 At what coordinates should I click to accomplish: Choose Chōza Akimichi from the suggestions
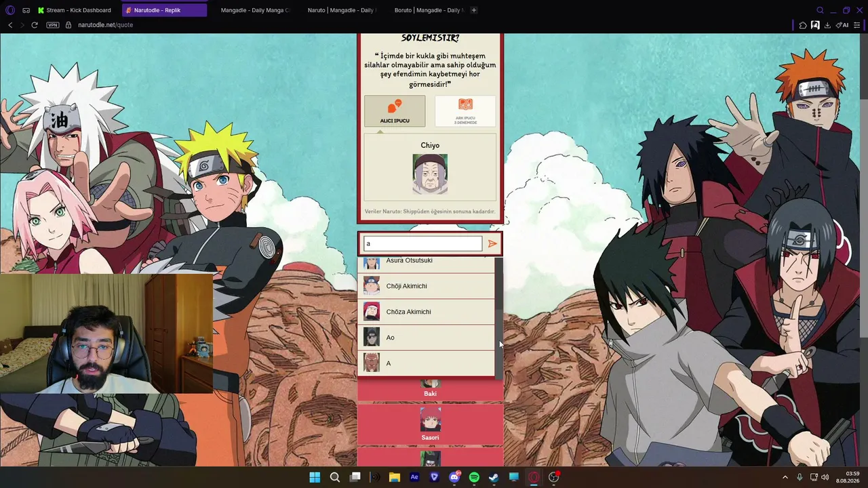426,312
